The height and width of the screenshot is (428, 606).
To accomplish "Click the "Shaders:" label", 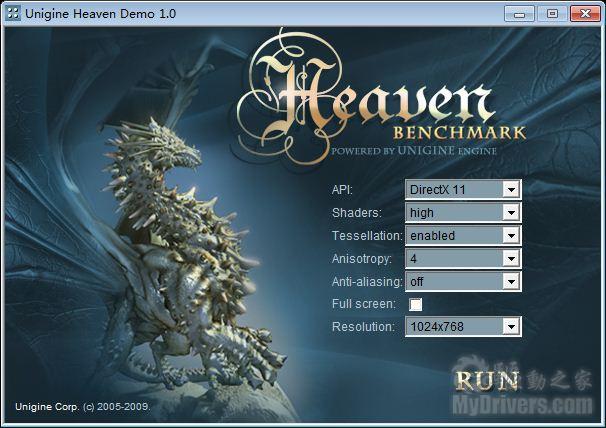I will [357, 213].
